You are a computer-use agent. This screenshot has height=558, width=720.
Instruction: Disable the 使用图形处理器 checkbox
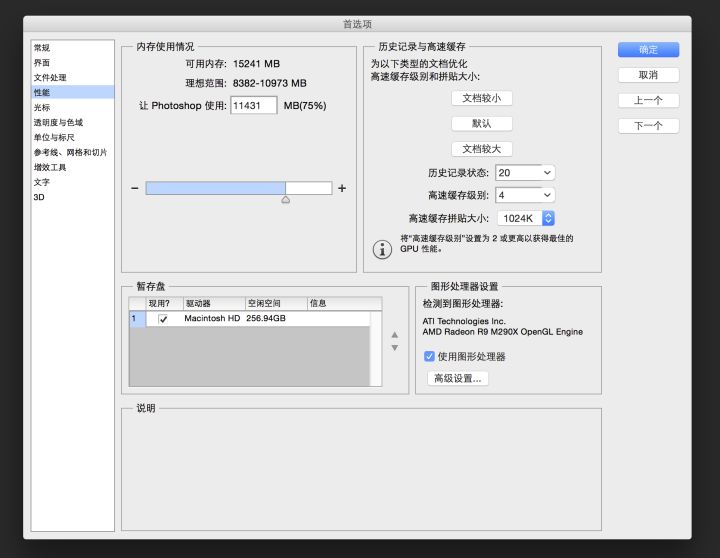click(x=430, y=356)
